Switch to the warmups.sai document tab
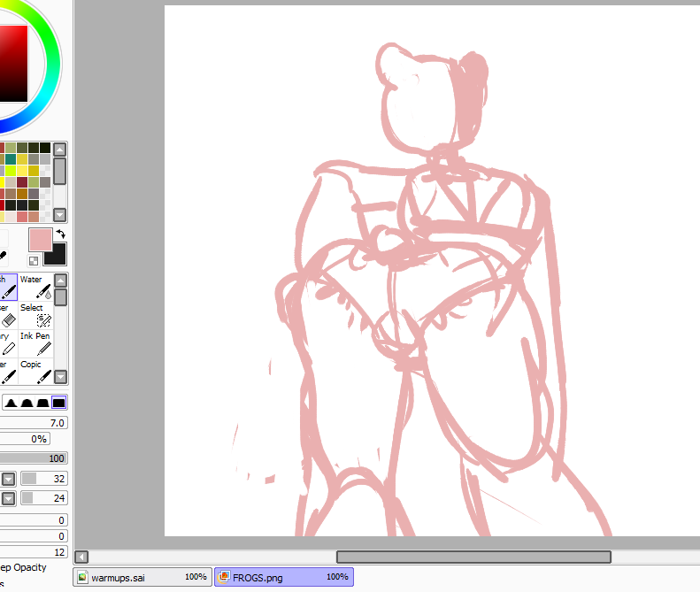The height and width of the screenshot is (592, 700). (142, 577)
